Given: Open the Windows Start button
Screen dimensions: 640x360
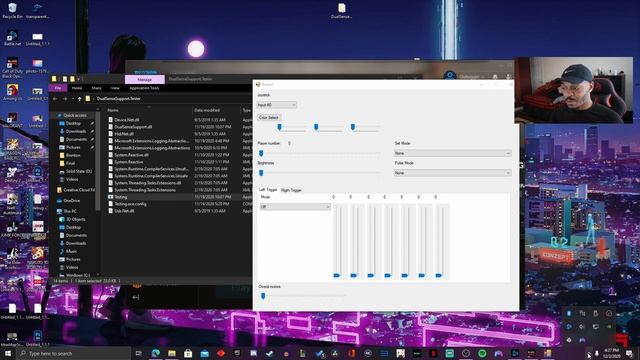Looking at the screenshot, I should point(7,353).
